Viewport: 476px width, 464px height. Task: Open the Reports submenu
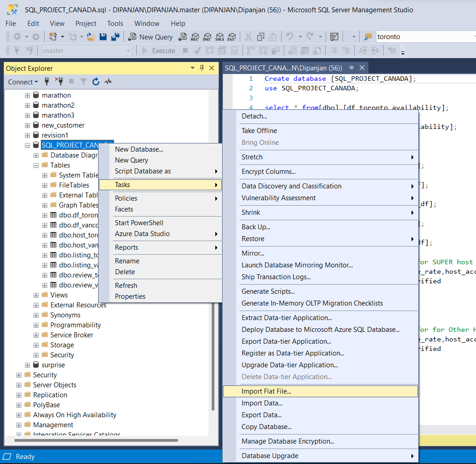pos(160,247)
